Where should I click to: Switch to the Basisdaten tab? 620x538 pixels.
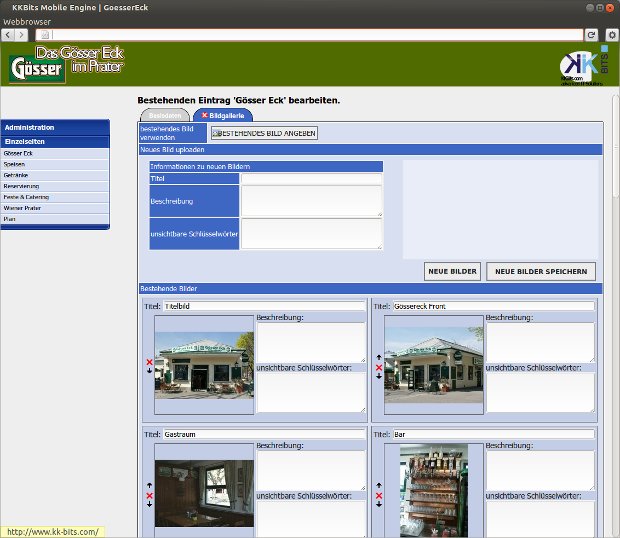click(165, 115)
